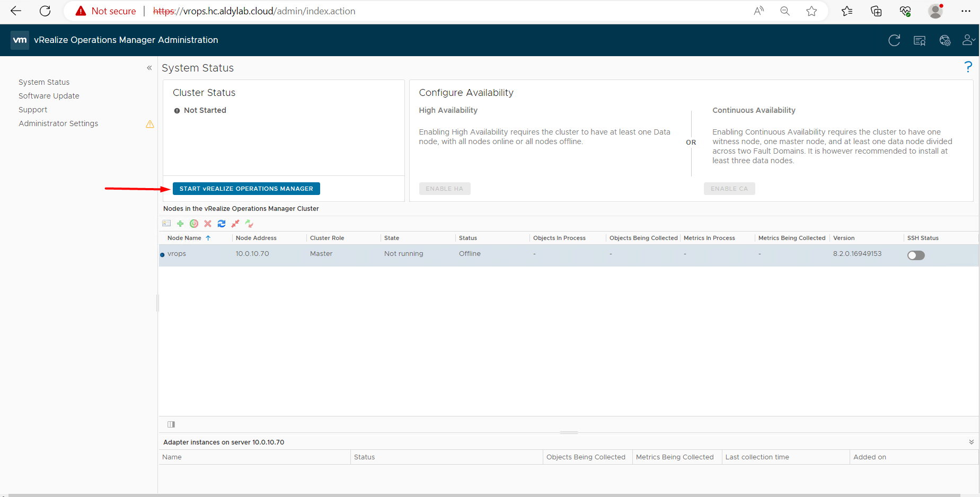Toggle SSH Status switch for vrops node

coord(915,255)
